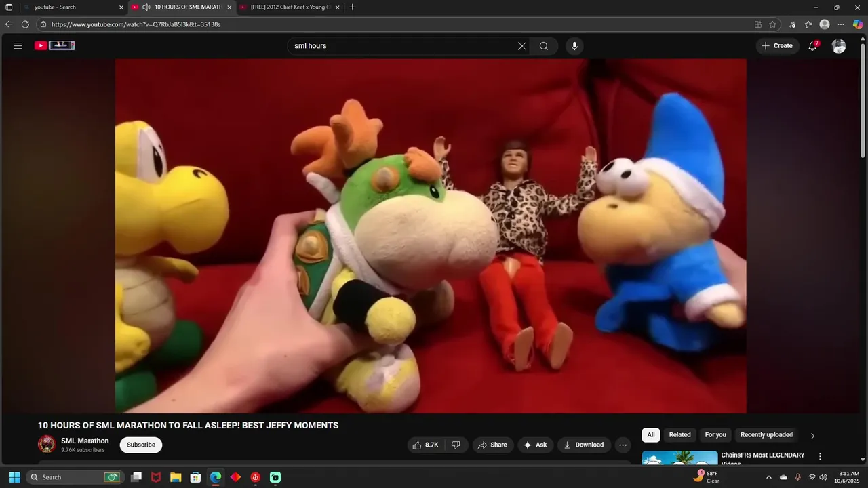Open the tab actions menu icon
868x488 pixels.
coord(9,7)
